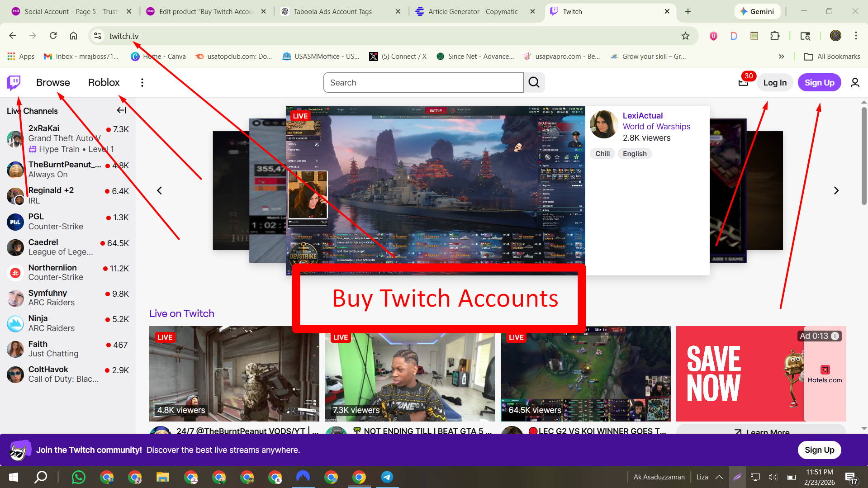Viewport: 868px width, 488px height.
Task: Click LexiActual avatar image
Action: point(604,124)
